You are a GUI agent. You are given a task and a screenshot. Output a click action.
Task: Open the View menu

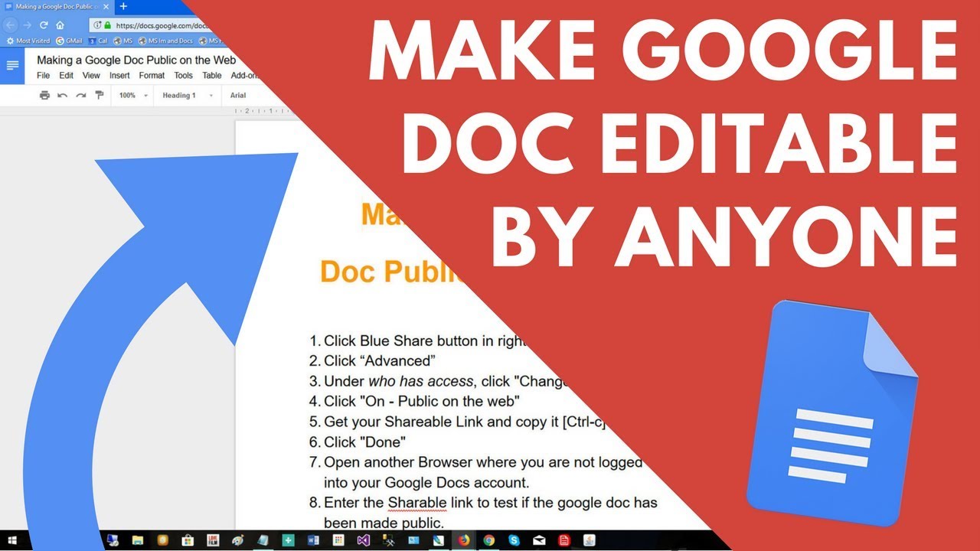(x=91, y=76)
